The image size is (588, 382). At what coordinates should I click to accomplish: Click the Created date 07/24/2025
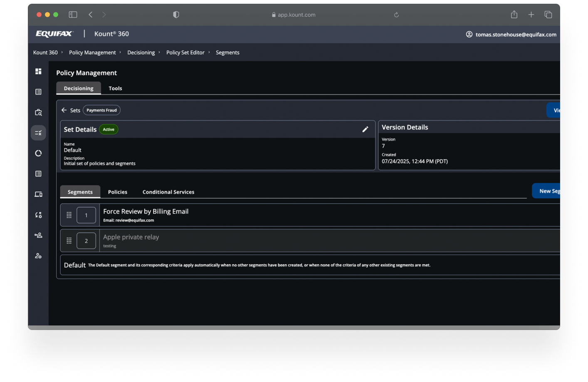coord(415,161)
